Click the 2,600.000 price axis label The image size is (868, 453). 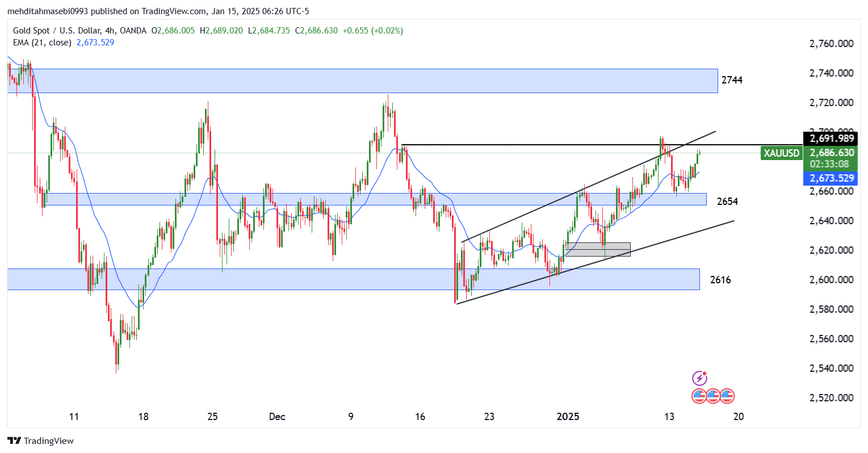click(832, 280)
